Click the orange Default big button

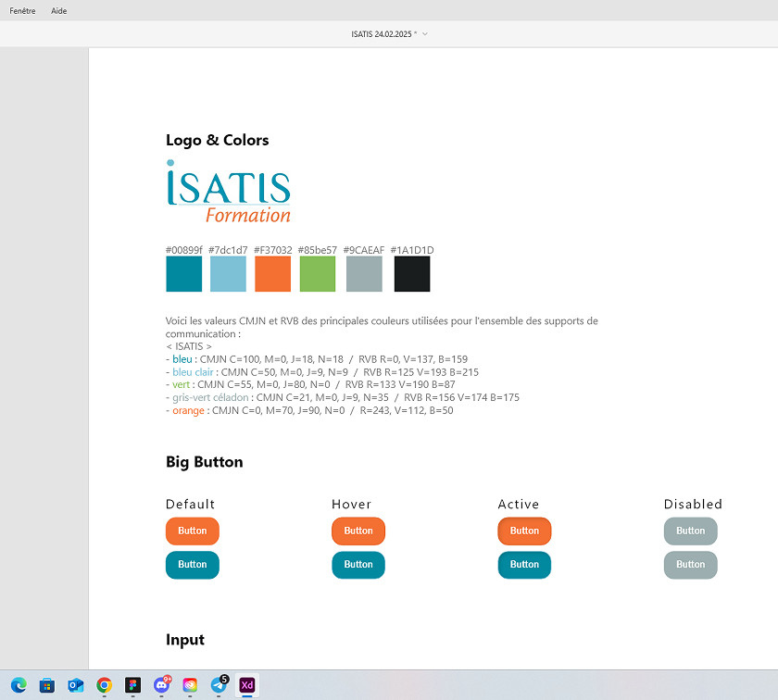[193, 531]
